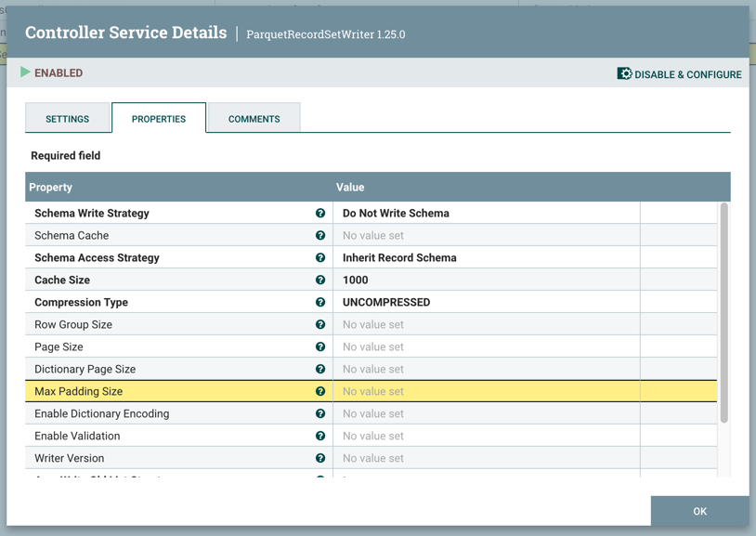Click the Cache Size help icon
The height and width of the screenshot is (536, 756).
(x=320, y=281)
